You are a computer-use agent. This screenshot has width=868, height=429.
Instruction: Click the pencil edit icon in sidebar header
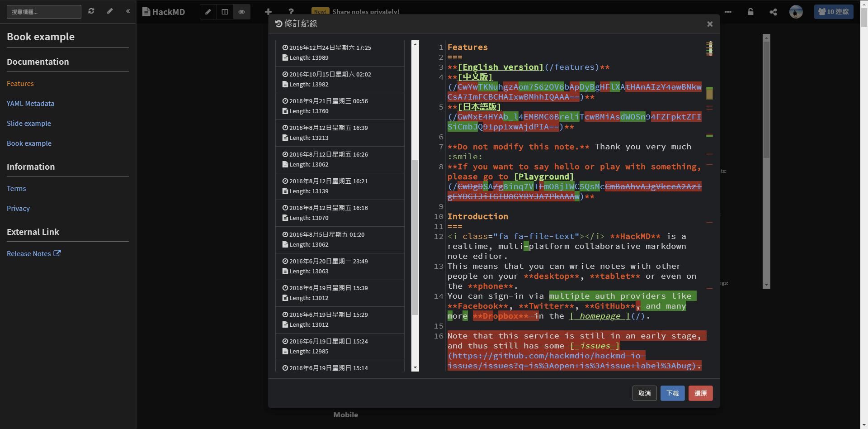click(x=110, y=11)
